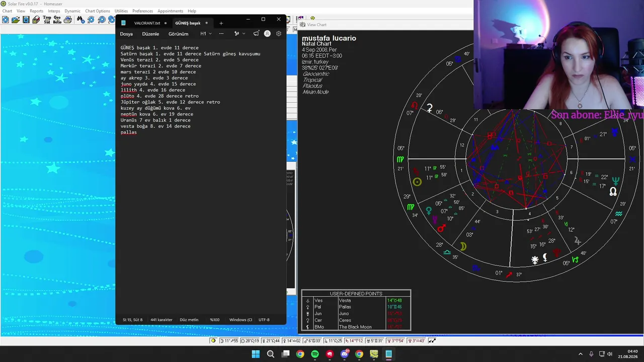Click the line 'Venüs terazi 2. evde 5 derece'

click(x=159, y=60)
